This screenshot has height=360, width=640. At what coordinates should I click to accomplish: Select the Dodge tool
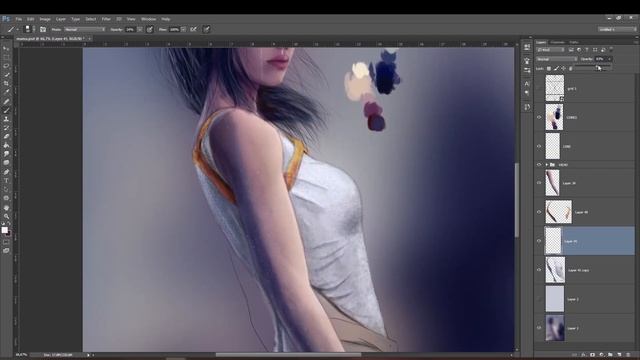(6, 163)
